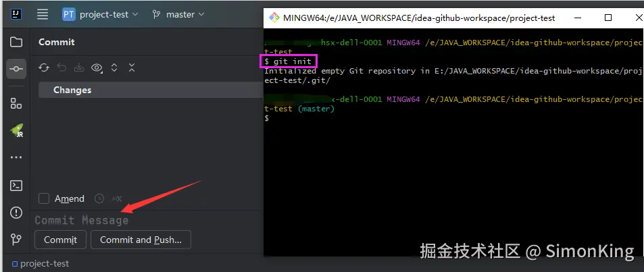Maximize the Git Bash window
The height and width of the screenshot is (272, 644).
(x=608, y=18)
